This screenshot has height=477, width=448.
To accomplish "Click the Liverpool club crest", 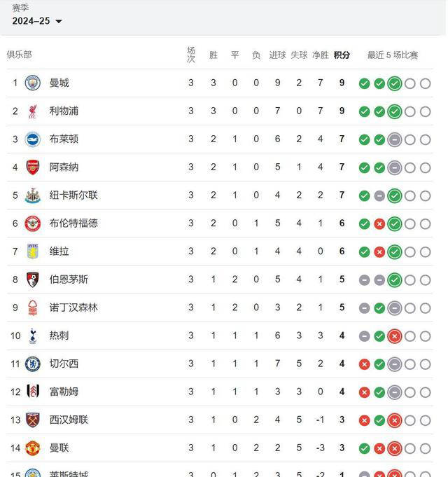I will [32, 111].
